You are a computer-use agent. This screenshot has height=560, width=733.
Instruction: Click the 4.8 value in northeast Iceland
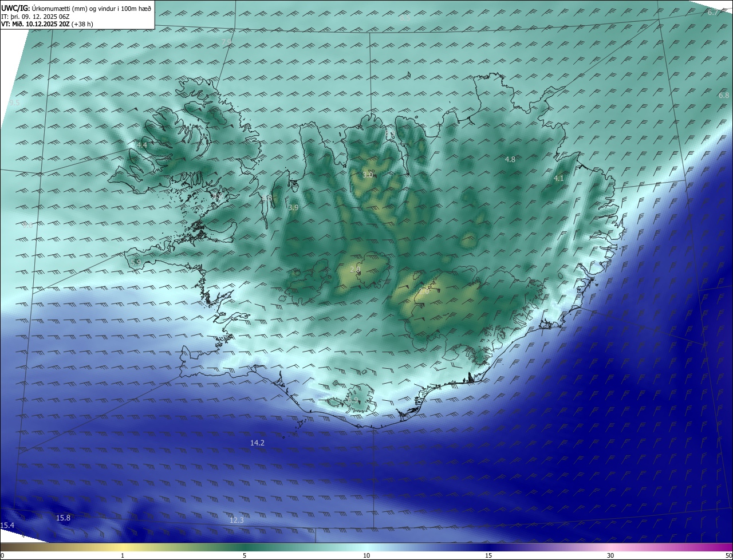point(510,160)
